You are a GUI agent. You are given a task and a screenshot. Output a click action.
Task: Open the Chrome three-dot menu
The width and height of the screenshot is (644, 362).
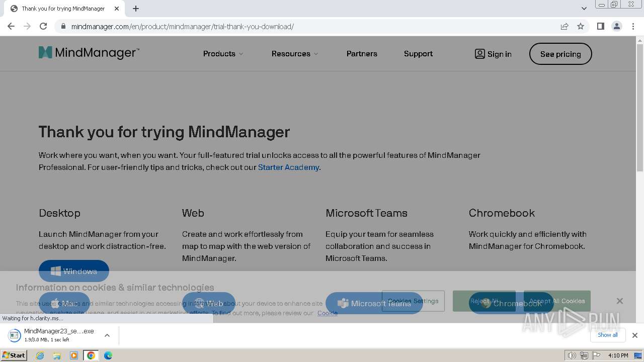[633, 26]
